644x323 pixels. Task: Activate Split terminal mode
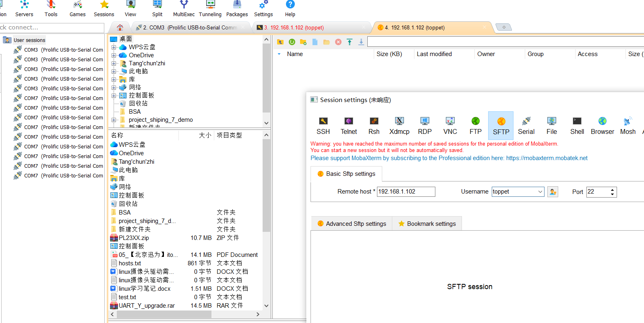(157, 9)
